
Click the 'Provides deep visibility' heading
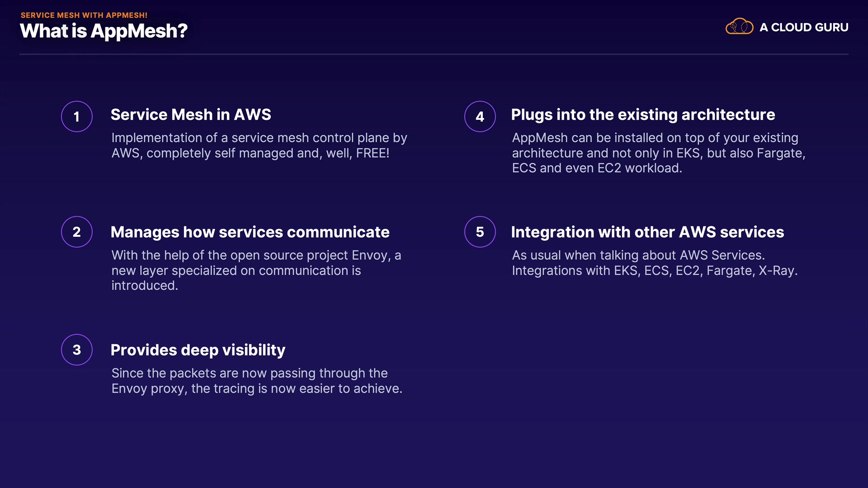(198, 350)
